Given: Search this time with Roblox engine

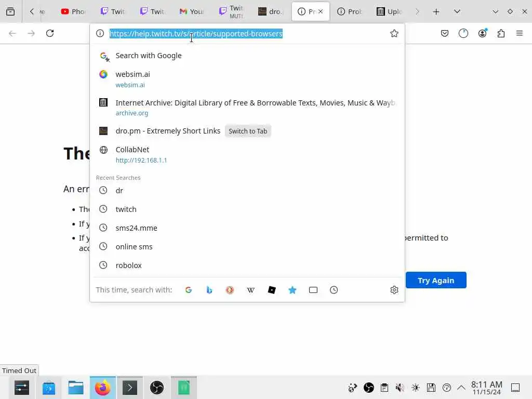Looking at the screenshot, I should click(x=271, y=290).
